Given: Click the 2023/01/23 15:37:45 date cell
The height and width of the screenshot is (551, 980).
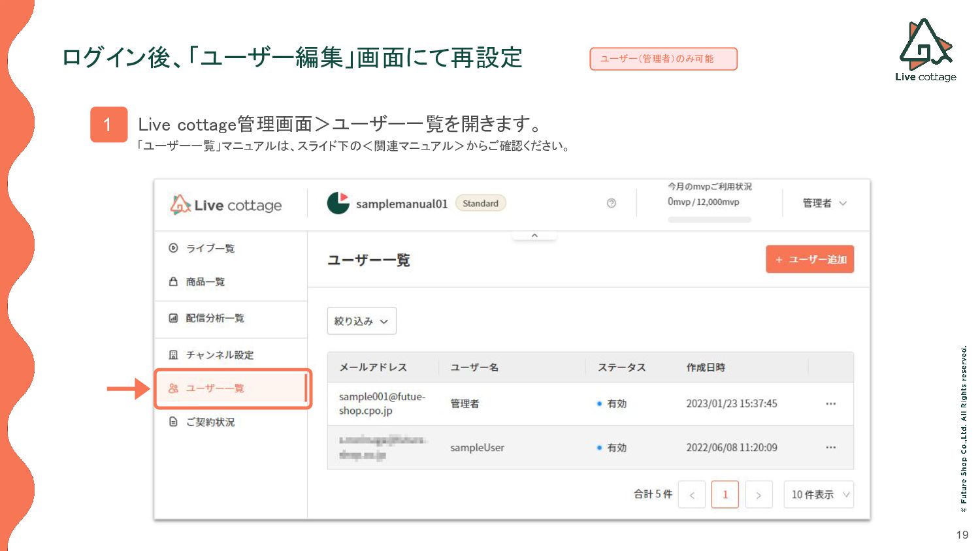Looking at the screenshot, I should tap(732, 403).
